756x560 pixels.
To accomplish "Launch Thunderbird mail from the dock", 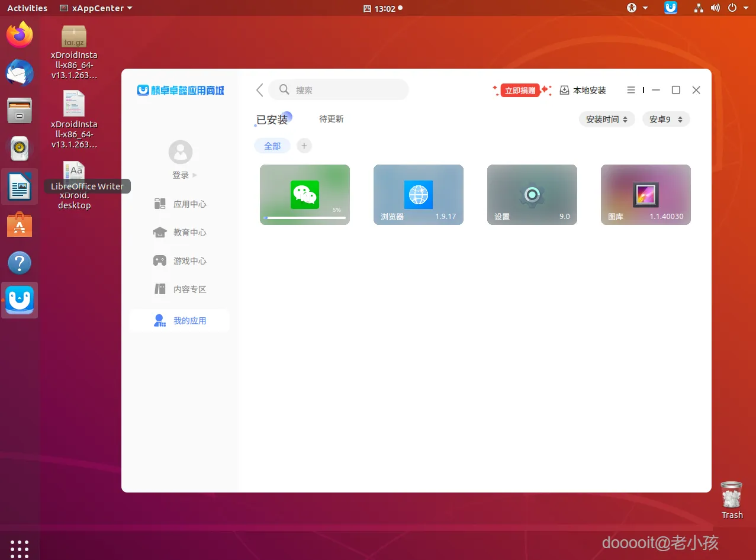I will 20,73.
